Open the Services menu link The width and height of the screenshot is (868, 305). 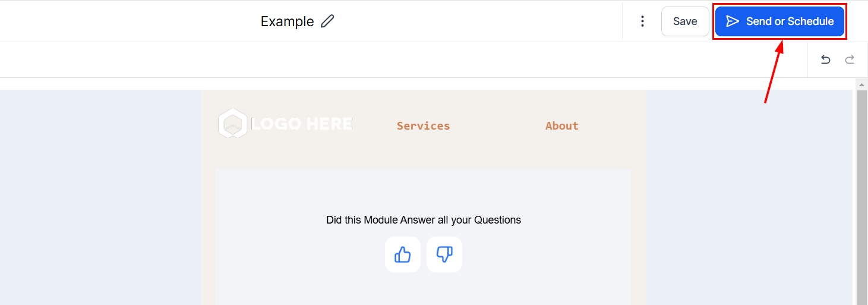[x=423, y=125]
